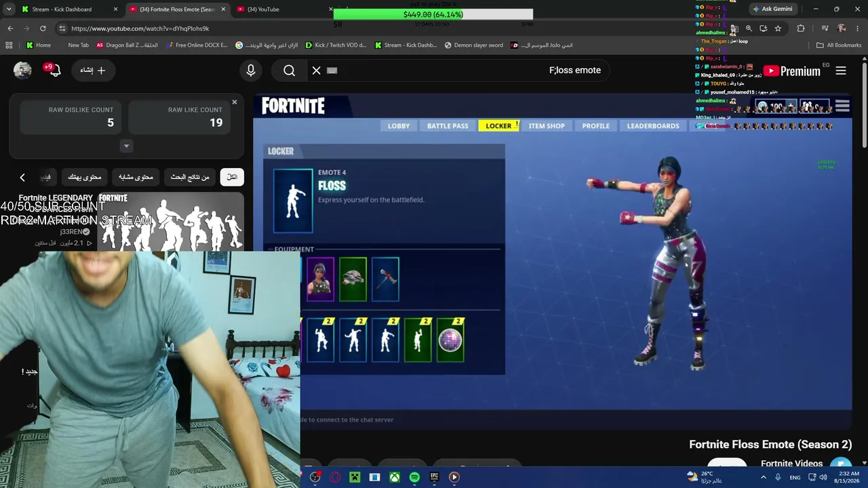Open the Chrome three-dot menu

point(858,28)
